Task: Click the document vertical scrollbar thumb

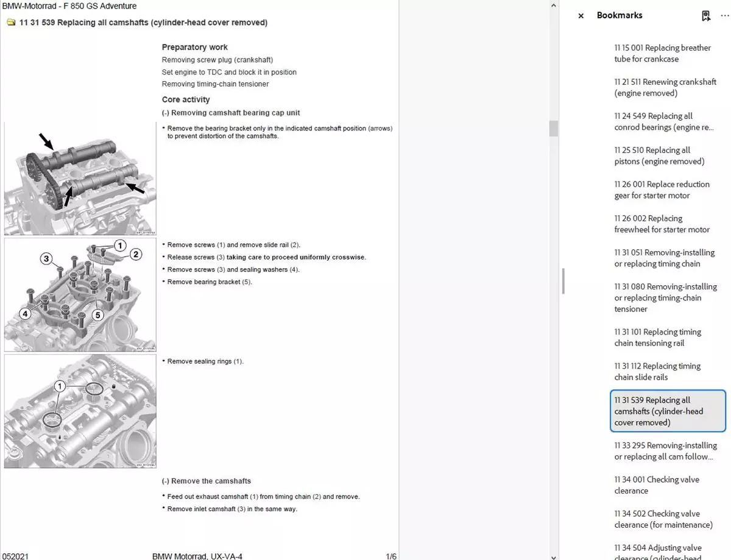Action: coord(553,128)
